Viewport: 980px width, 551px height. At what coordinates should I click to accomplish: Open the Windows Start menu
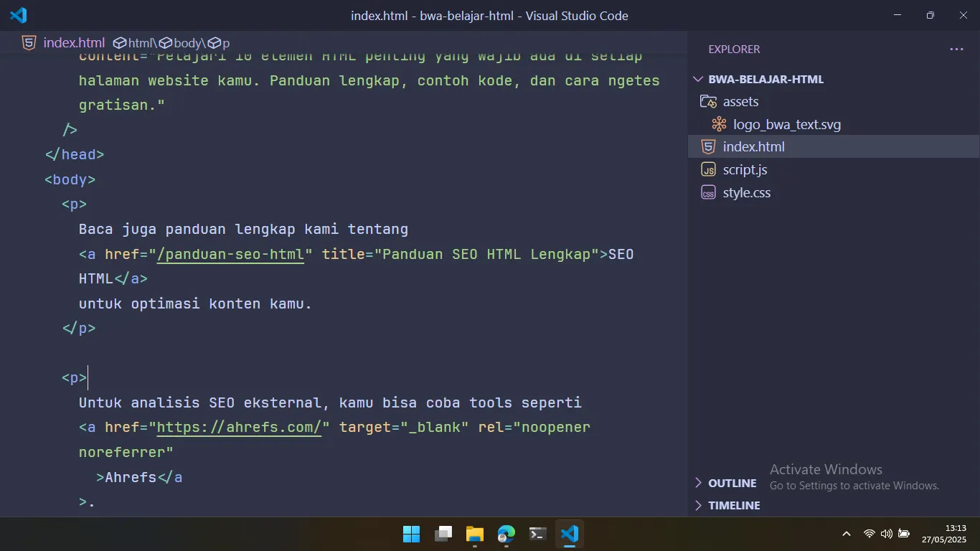(x=412, y=534)
